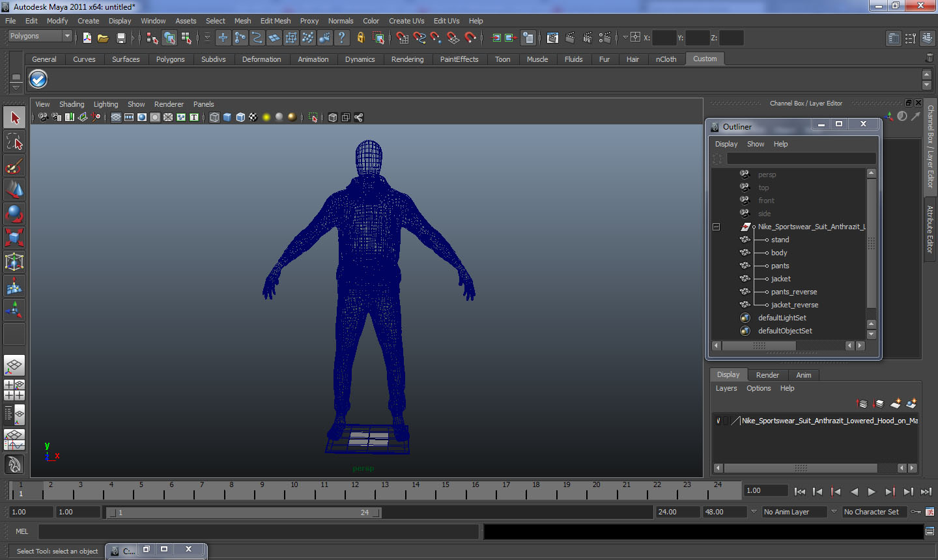Open anim layer dropdown arrow
The width and height of the screenshot is (938, 560).
[x=754, y=512]
